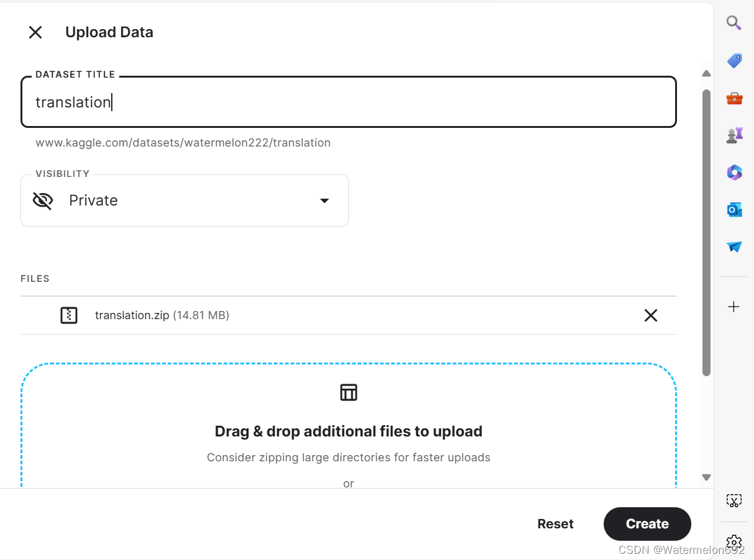Screen dimensions: 754x560
Task: Click the scrollbar up arrow
Action: pos(706,73)
